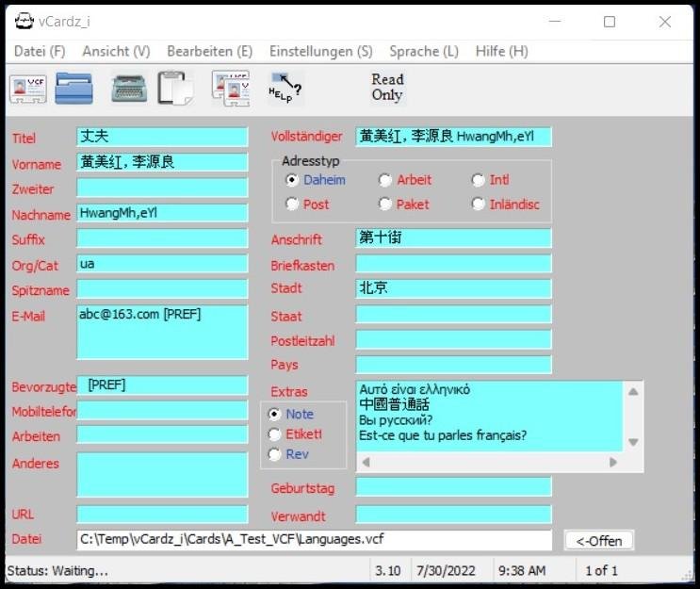The width and height of the screenshot is (700, 589).
Task: Click the Briefkasten input field
Action: [453, 264]
